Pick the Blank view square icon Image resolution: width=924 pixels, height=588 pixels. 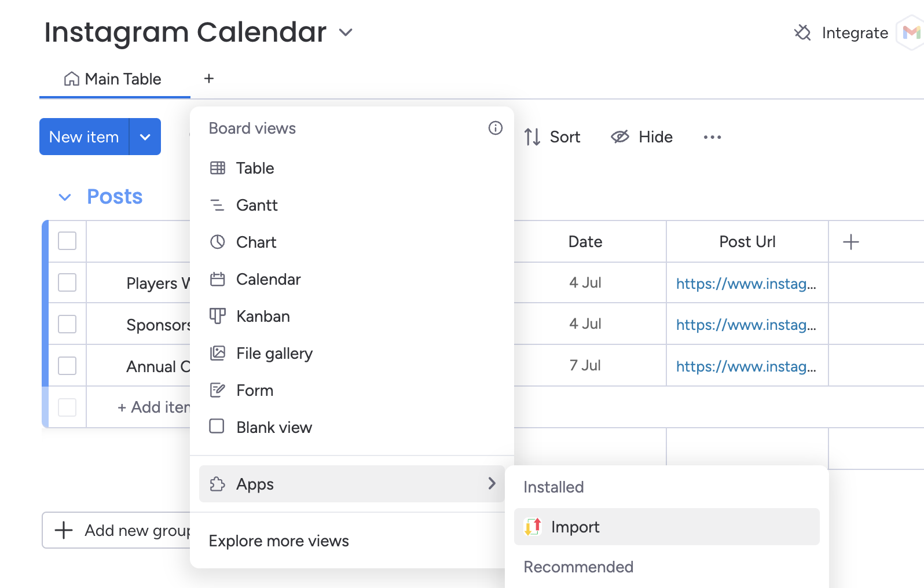tap(217, 427)
